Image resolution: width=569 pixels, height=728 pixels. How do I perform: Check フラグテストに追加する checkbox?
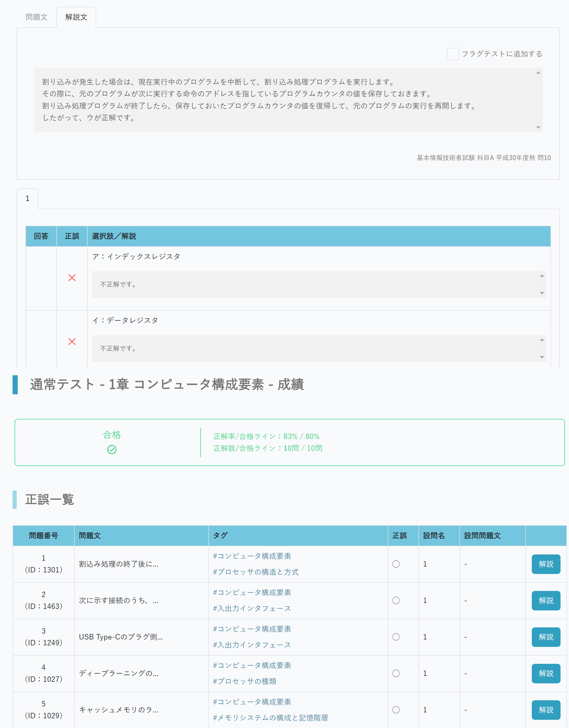[453, 54]
